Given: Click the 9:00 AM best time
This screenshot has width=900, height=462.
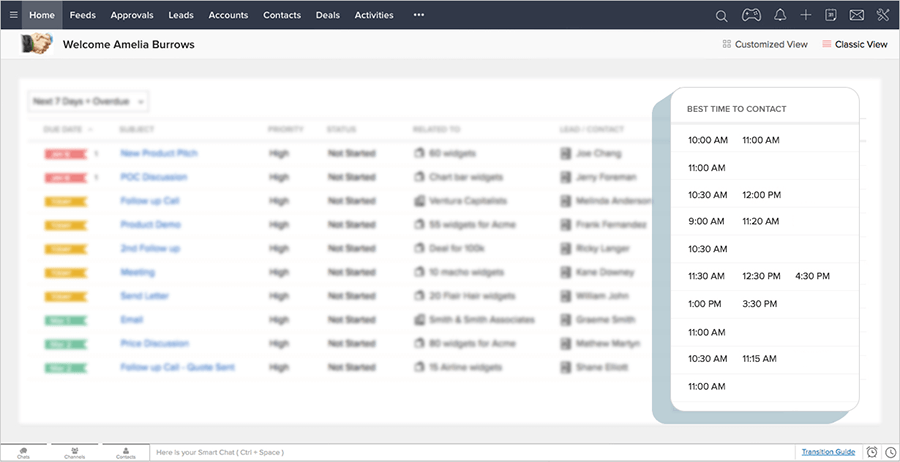Looking at the screenshot, I should [x=707, y=221].
